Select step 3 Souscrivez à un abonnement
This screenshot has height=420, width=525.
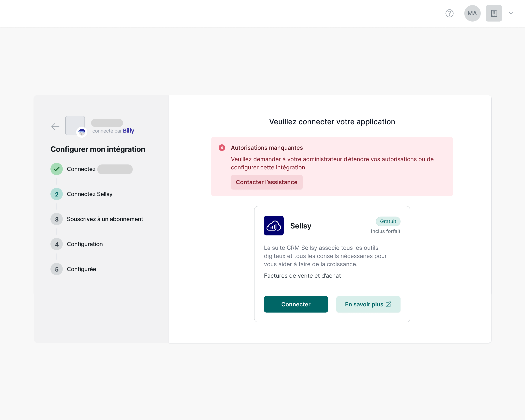click(105, 219)
